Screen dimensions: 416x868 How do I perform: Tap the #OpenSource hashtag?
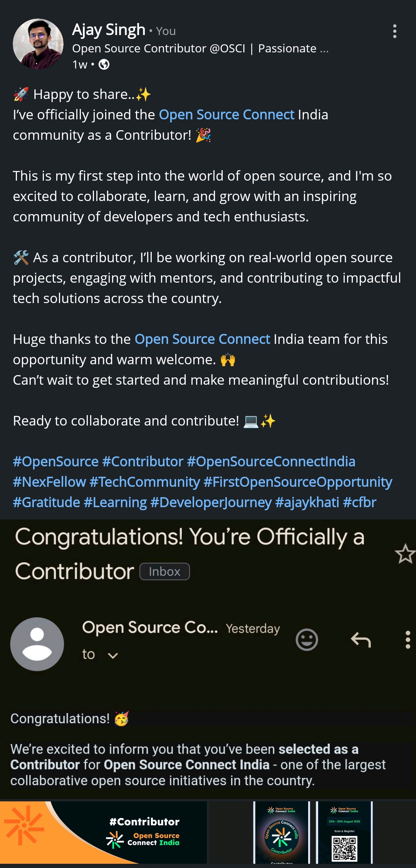(x=56, y=461)
